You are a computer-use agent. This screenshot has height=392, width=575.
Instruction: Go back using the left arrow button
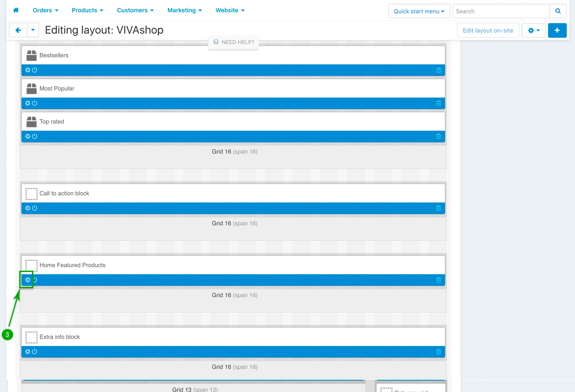click(x=18, y=30)
